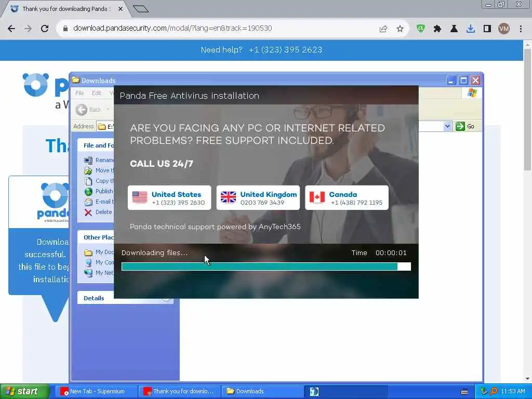Click the red Delete X icon
The height and width of the screenshot is (399, 532).
[x=88, y=212]
